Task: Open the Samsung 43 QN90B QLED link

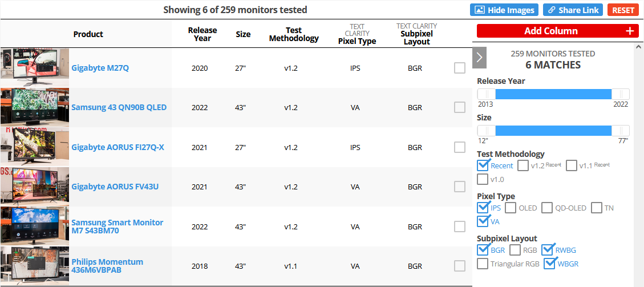Action: [x=119, y=107]
